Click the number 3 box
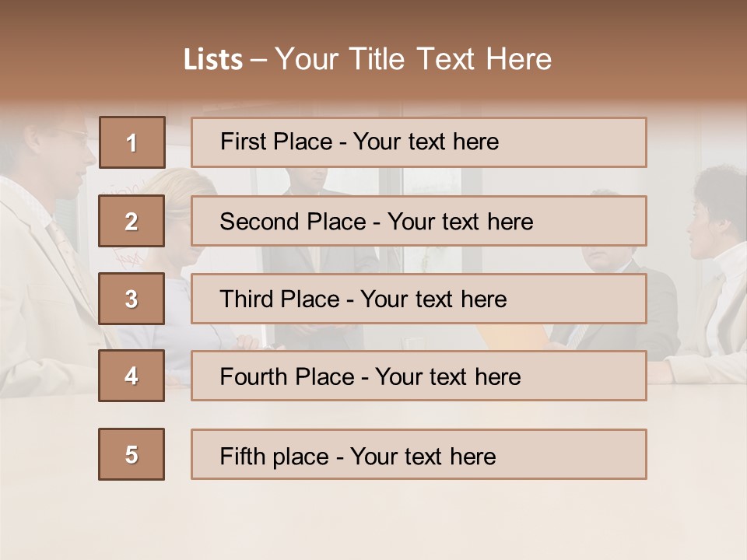This screenshot has width=747, height=560. (132, 299)
